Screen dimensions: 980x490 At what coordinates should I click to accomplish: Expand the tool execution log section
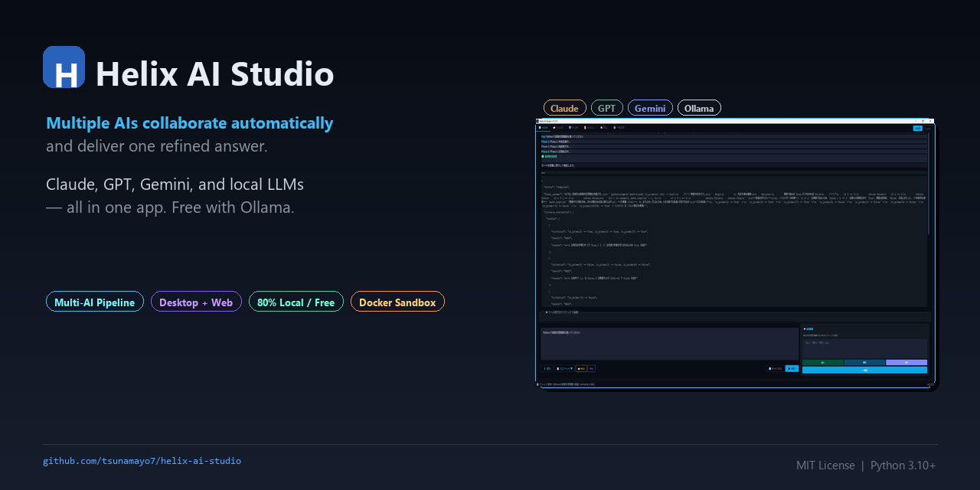[561, 312]
